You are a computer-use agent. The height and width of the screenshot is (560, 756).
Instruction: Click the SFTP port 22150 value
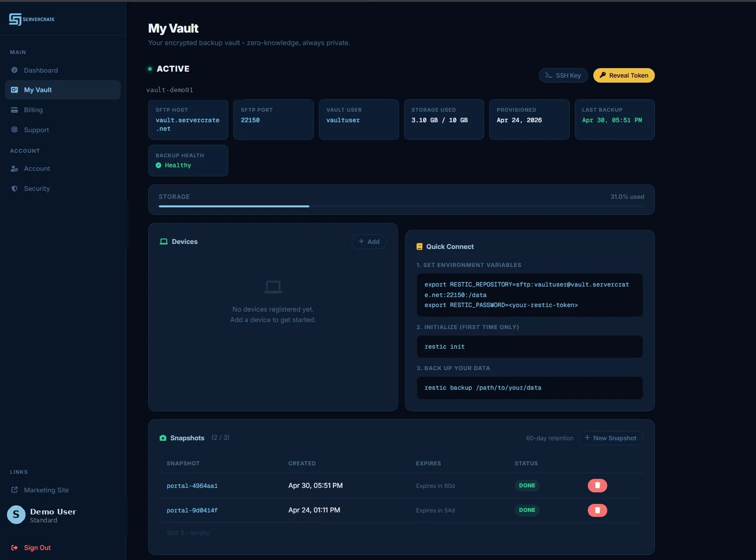coord(250,120)
